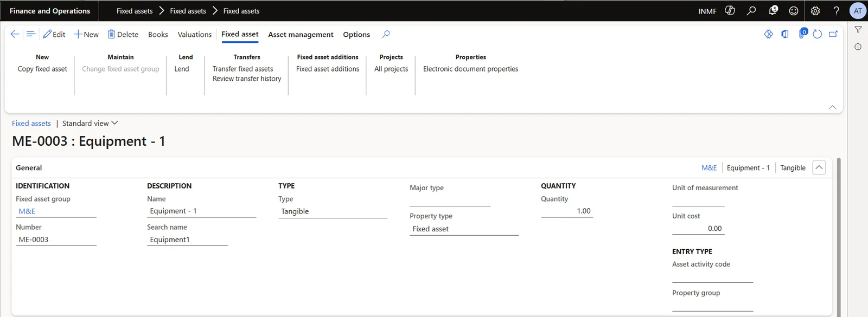The width and height of the screenshot is (868, 317).
Task: Click the vertical page scrollbar
Action: pyautogui.click(x=839, y=237)
